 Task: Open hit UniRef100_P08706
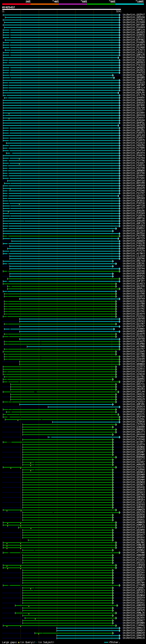pos(134,203)
